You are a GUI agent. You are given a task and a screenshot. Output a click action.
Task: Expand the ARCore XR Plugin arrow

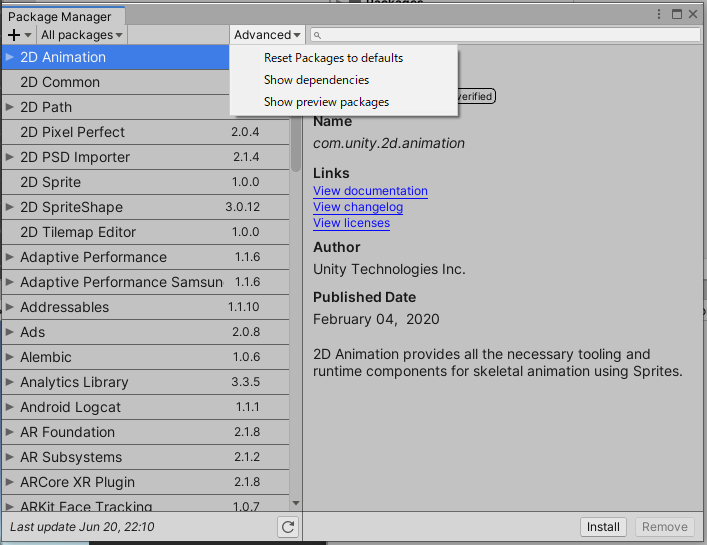pos(9,482)
